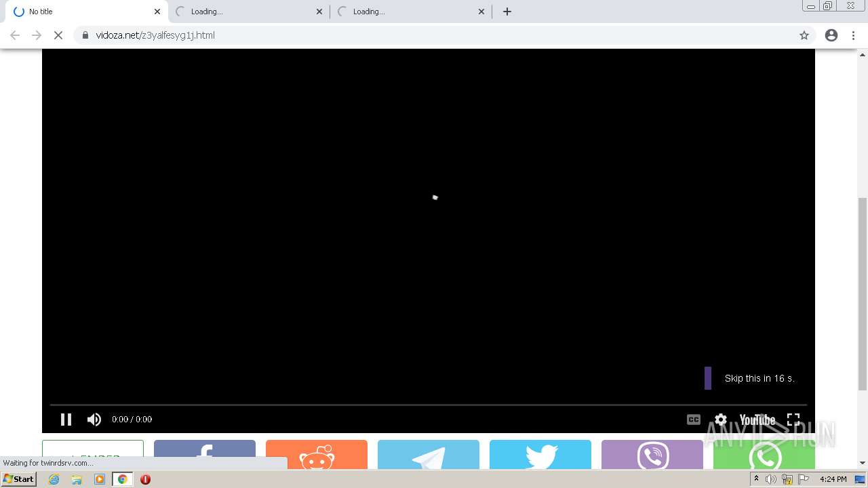Click the 0:00 / 0:00 time display
868x488 pixels.
[x=132, y=420]
